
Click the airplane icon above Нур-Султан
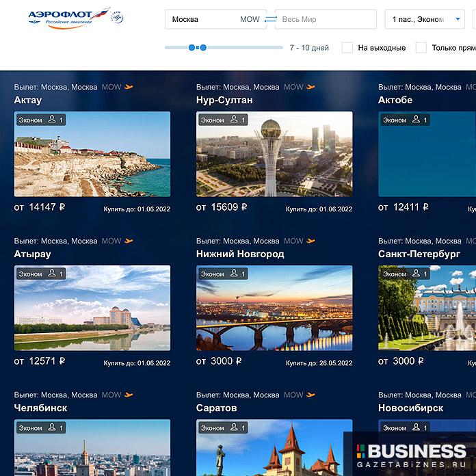[310, 88]
